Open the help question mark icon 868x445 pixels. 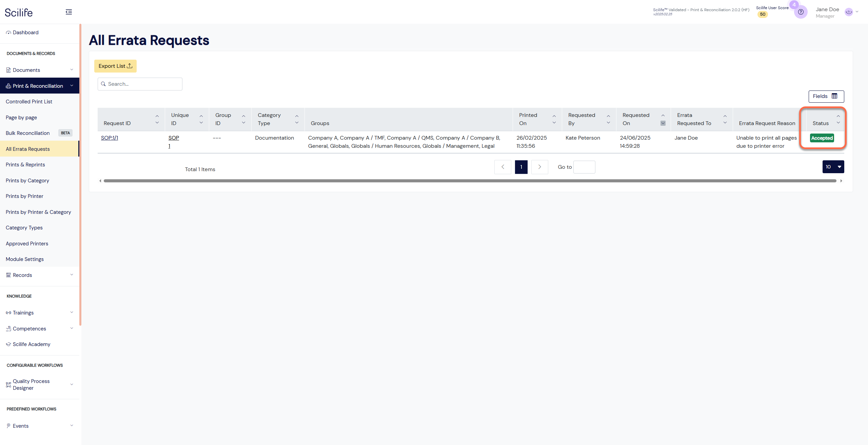pyautogui.click(x=801, y=12)
